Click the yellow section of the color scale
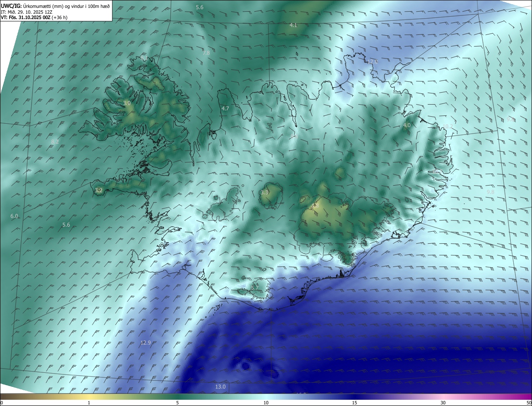The image size is (532, 406). point(89,396)
